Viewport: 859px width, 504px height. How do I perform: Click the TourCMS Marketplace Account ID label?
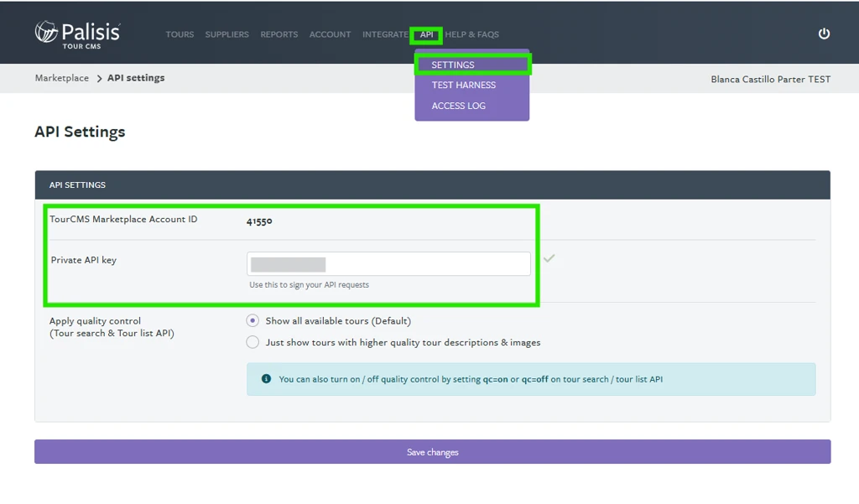pos(123,219)
